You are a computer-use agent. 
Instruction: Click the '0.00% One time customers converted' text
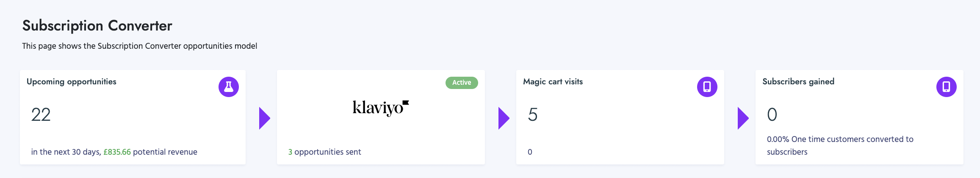[x=840, y=139]
